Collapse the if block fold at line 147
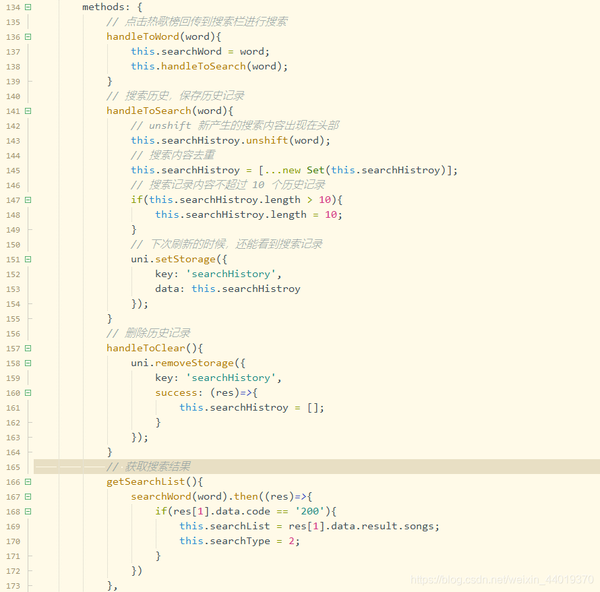Image resolution: width=600 pixels, height=592 pixels. [x=28, y=200]
